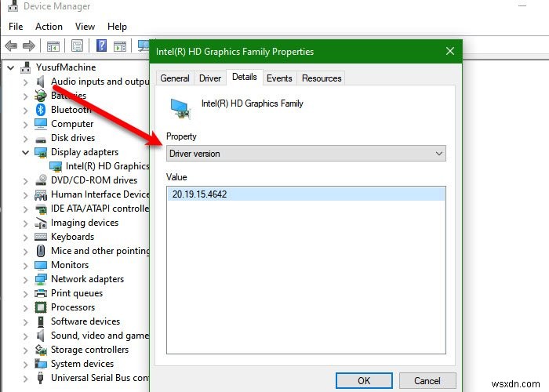Click the Bluetooth category icon

tap(41, 110)
